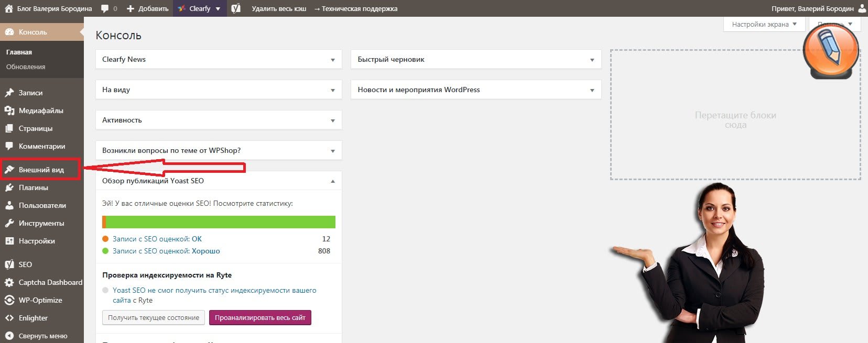868x343 pixels.
Task: Click the Медиафайлы media icon
Action: (9, 110)
